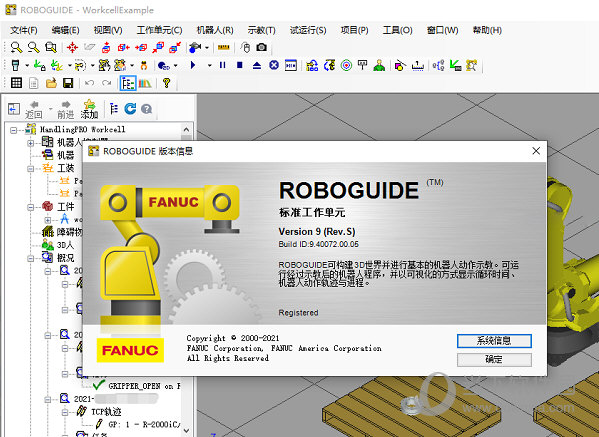Click the zoom in magnifier icon

click(x=16, y=47)
